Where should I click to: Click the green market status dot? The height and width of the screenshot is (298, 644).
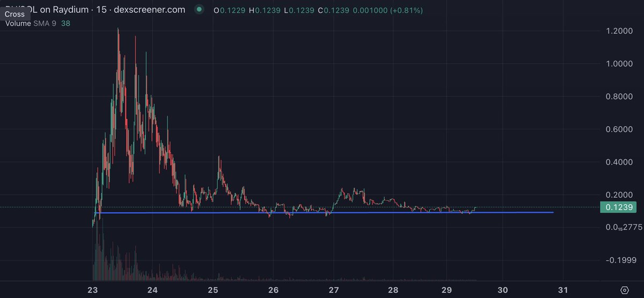200,10
